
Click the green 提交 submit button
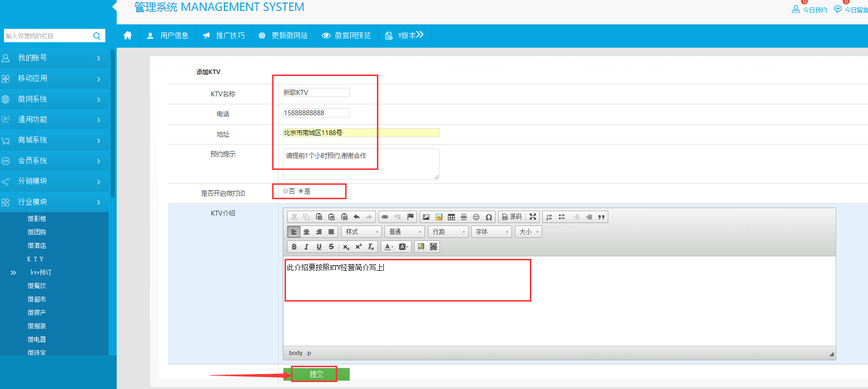316,374
